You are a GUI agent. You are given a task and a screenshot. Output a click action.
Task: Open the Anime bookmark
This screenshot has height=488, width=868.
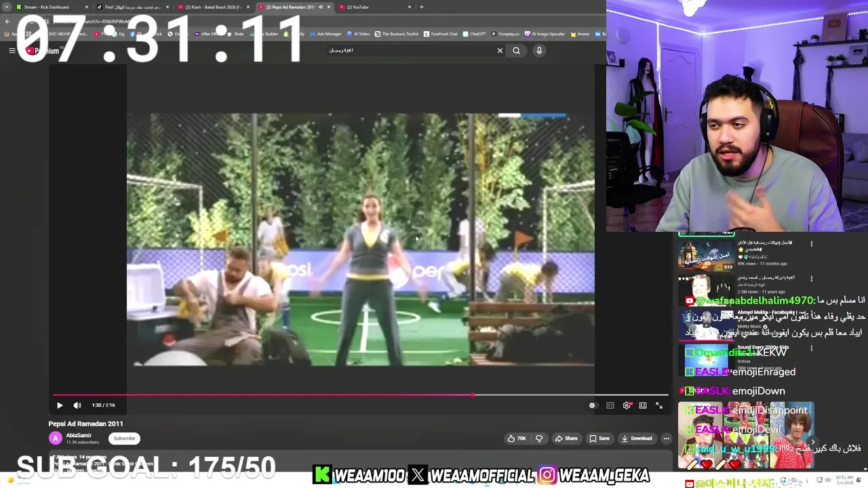[x=580, y=34]
